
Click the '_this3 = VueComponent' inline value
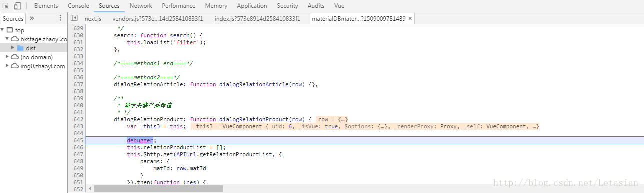coord(365,126)
